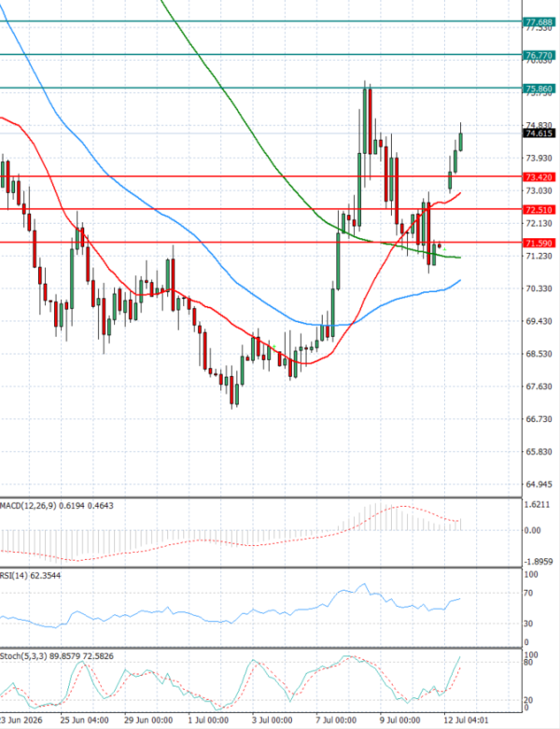Click the 70 level label in the RSI panel
This screenshot has height=729, width=560.
[528, 594]
